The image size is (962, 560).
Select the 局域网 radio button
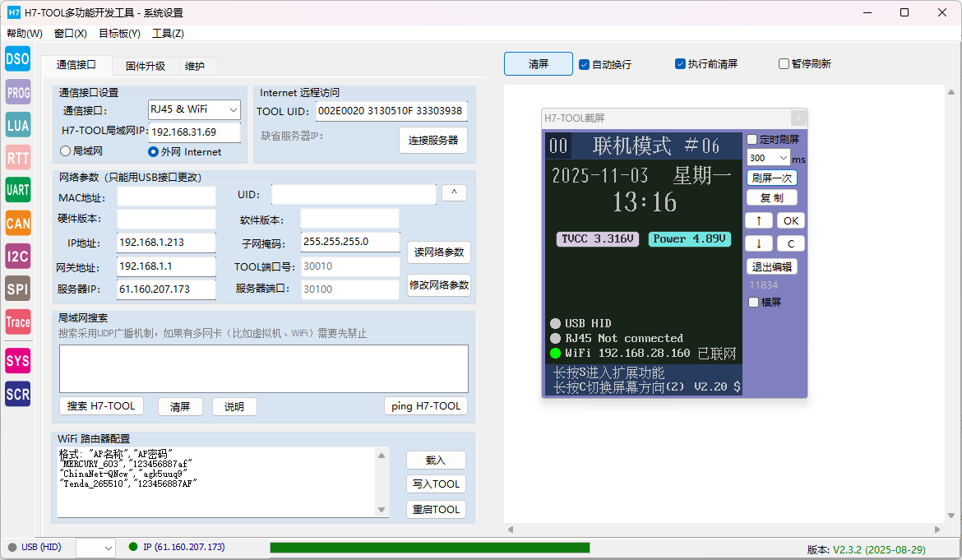[x=66, y=151]
